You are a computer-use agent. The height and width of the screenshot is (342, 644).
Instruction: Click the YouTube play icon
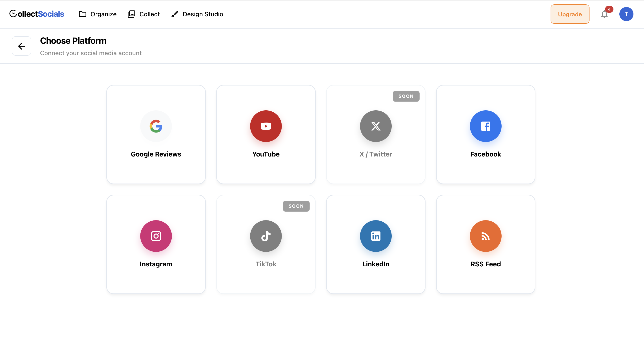(266, 126)
